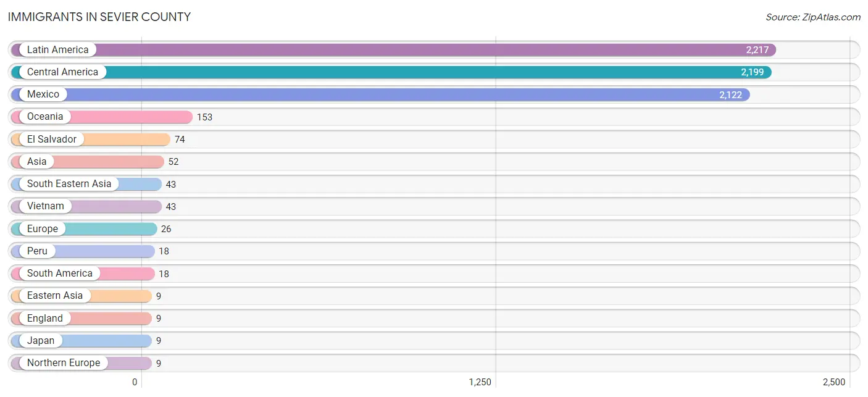Select the Central America label
The width and height of the screenshot is (868, 397).
coord(62,72)
